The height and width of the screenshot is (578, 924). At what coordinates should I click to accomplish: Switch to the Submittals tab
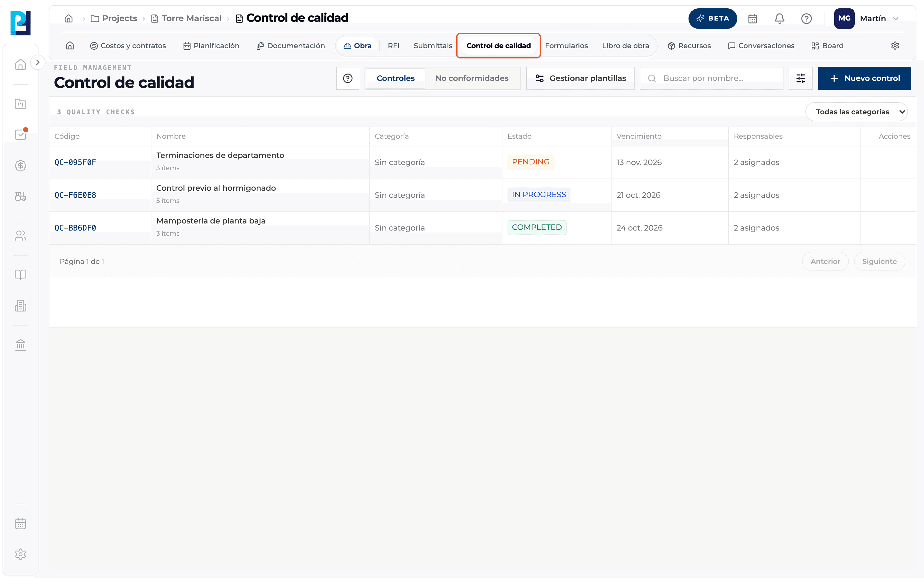pos(433,46)
